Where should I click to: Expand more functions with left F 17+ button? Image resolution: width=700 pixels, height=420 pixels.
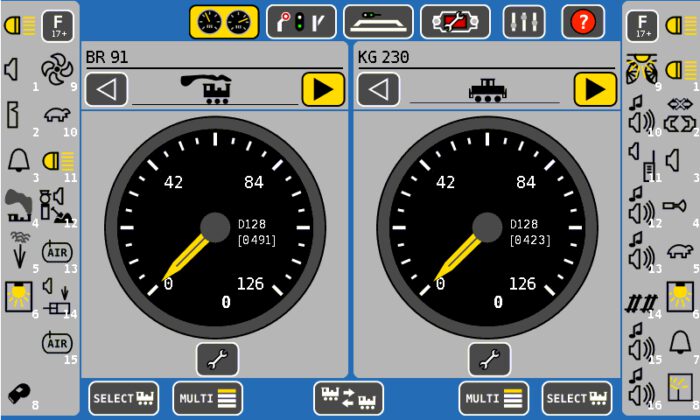point(57,25)
